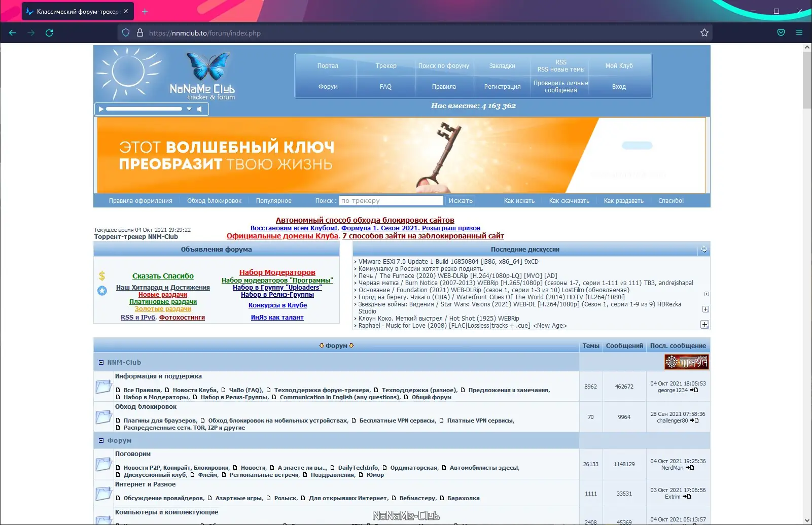Click the padlock icon in the address bar
Viewport: 812px width, 525px height.
click(140, 32)
